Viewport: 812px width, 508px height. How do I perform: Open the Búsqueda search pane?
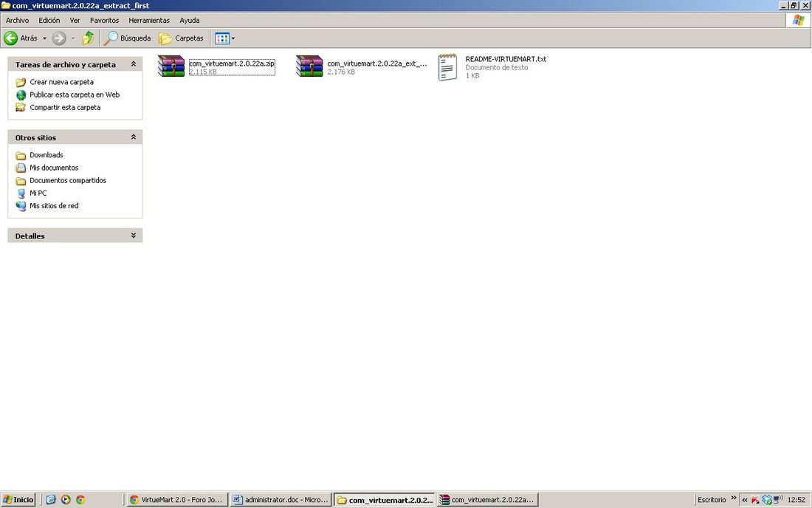point(128,38)
